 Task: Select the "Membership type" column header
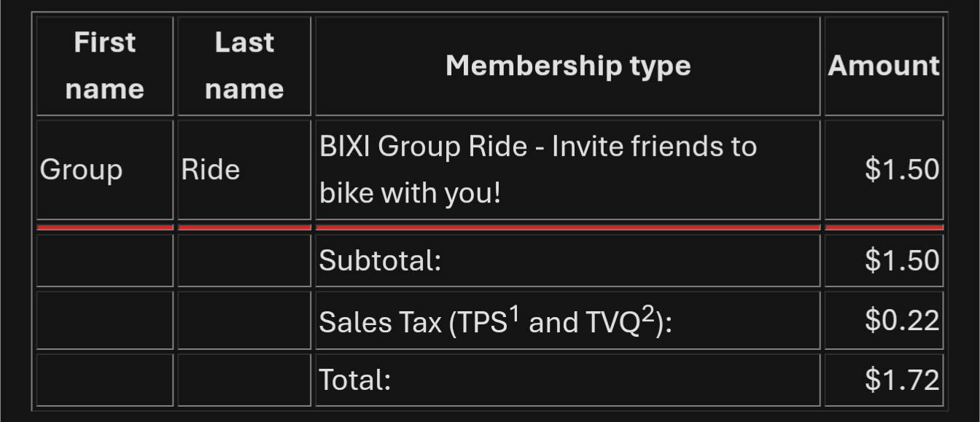pos(568,66)
